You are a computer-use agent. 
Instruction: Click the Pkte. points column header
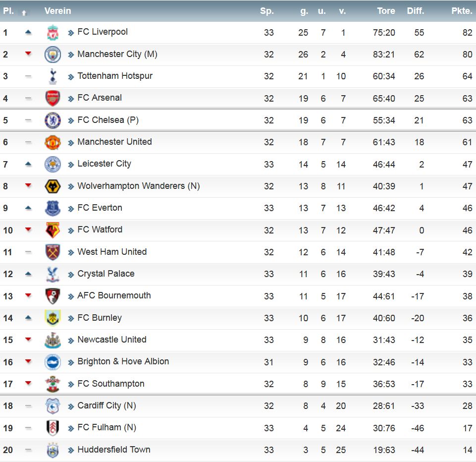tap(462, 11)
